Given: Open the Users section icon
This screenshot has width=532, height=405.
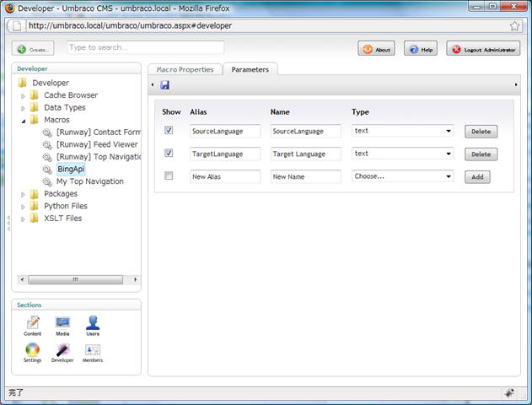Looking at the screenshot, I should (x=93, y=322).
